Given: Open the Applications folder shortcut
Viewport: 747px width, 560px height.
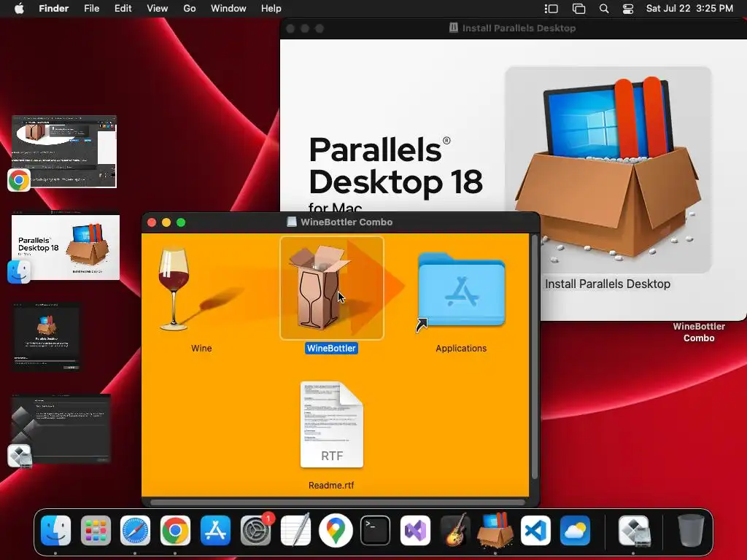Looking at the screenshot, I should 461,291.
